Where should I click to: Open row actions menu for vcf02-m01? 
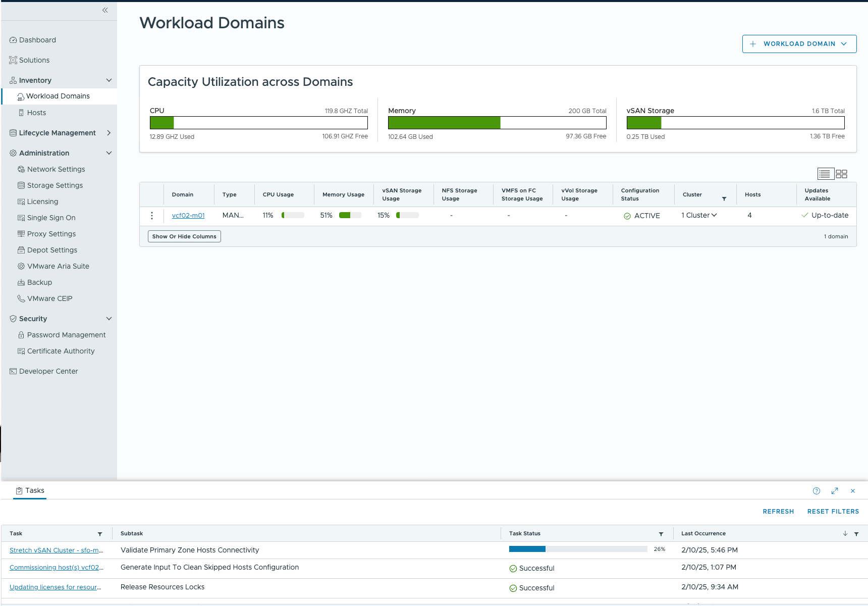pos(152,216)
